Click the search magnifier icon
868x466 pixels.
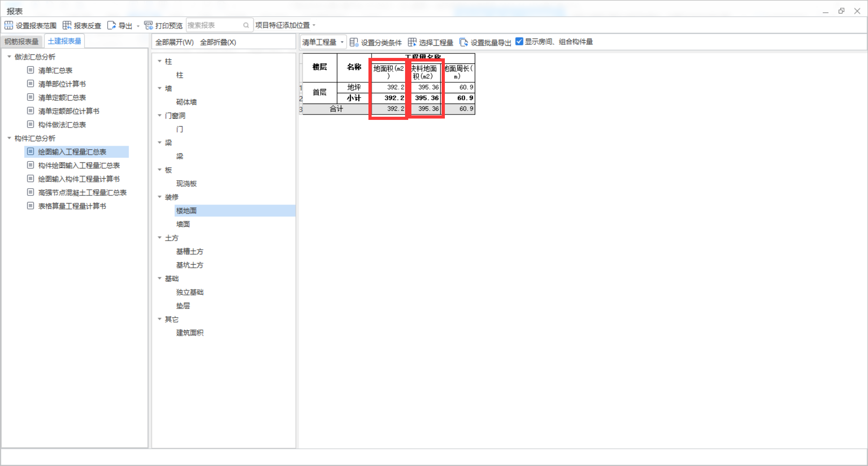246,25
